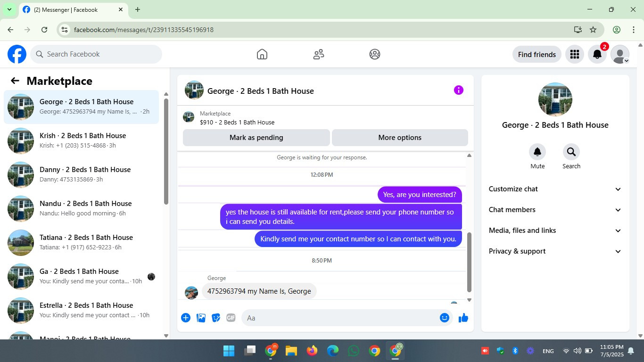Open File Explorer from taskbar
644x362 pixels.
coord(291,351)
